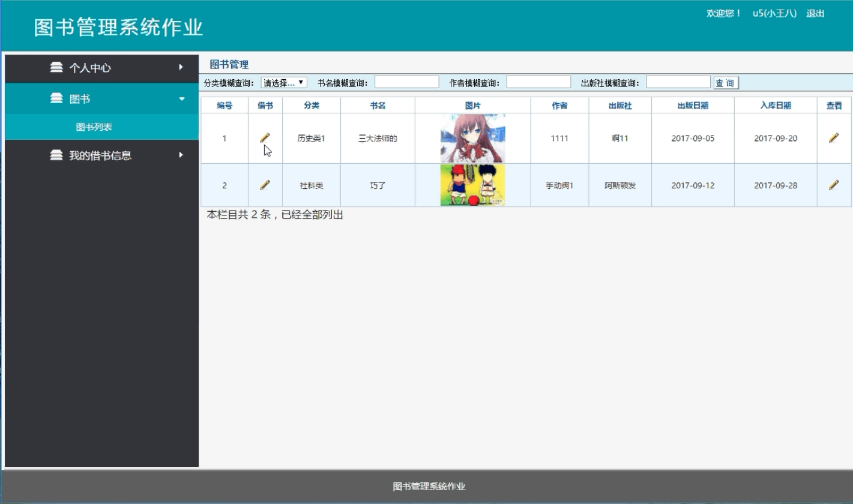853x504 pixels.
Task: Open the view pencil icon for 三大法师的 row
Action: pos(834,138)
